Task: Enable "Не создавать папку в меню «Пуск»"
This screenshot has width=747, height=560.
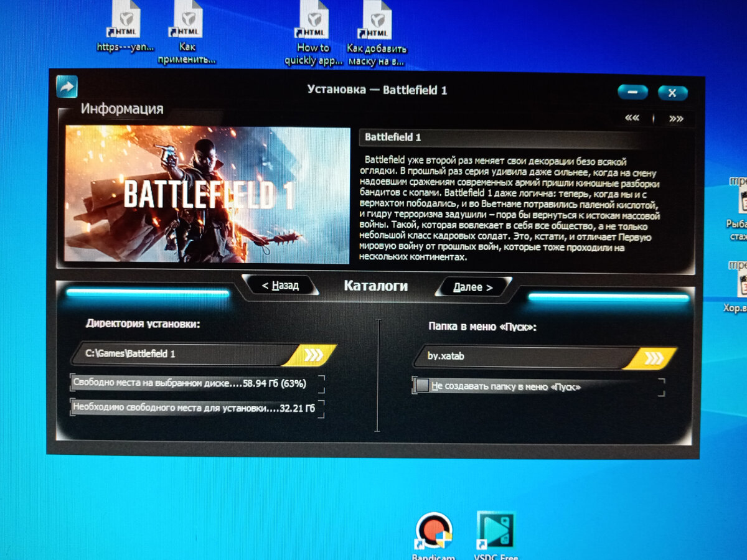Action: tap(422, 386)
